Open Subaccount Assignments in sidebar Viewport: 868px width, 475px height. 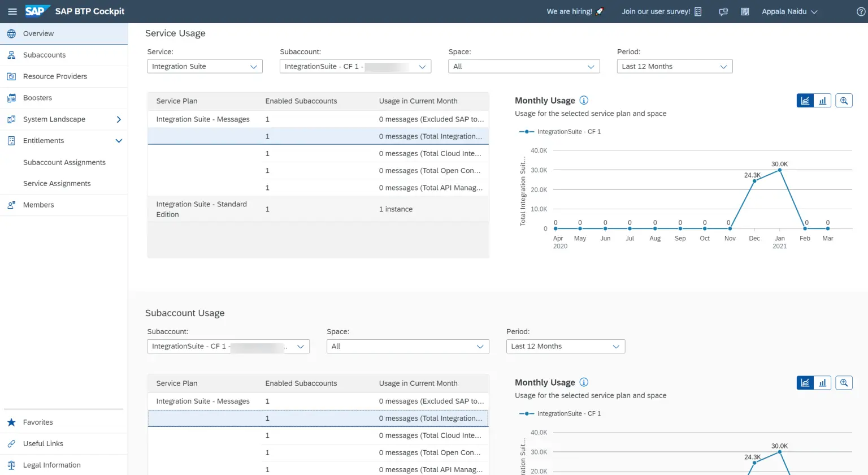tap(64, 162)
